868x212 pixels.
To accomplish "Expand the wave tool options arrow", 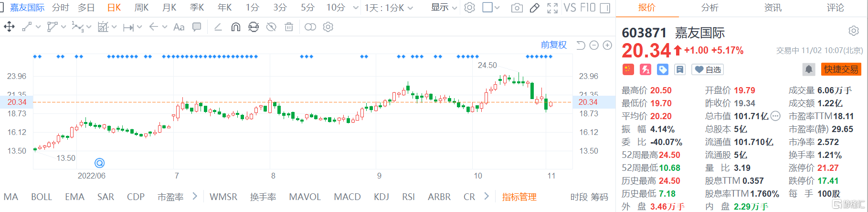I will pyautogui.click(x=88, y=27).
